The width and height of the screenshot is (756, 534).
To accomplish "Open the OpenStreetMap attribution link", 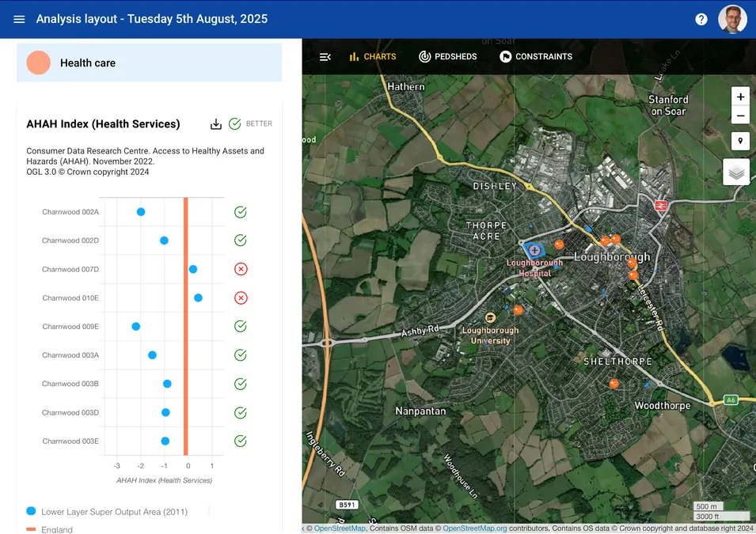I will 340,528.
